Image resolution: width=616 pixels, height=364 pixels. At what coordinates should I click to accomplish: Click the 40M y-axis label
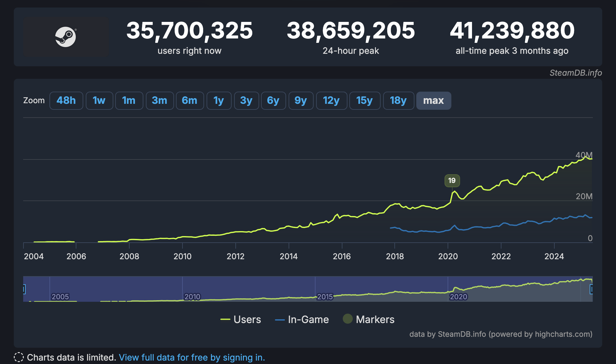(584, 155)
